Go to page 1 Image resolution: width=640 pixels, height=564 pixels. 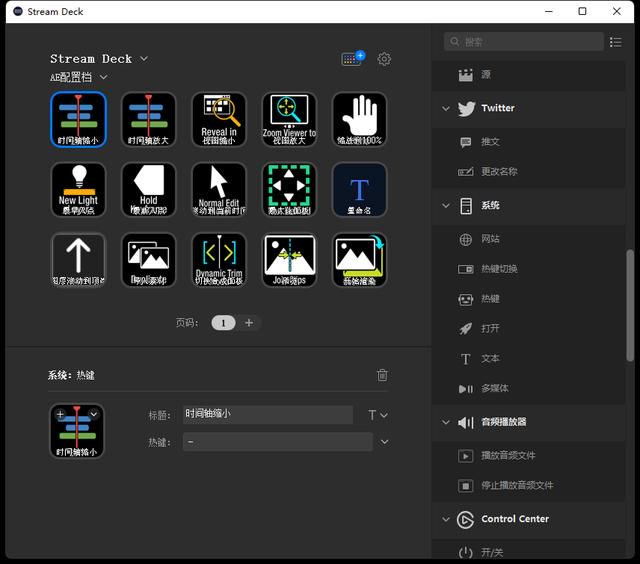click(x=223, y=323)
